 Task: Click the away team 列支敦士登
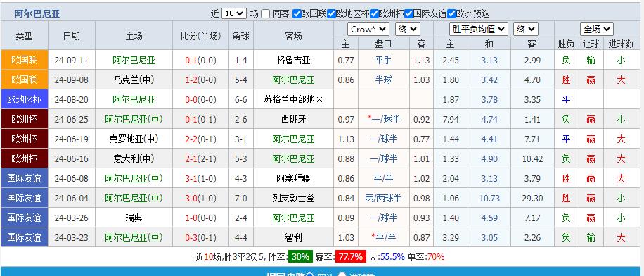[x=294, y=199]
